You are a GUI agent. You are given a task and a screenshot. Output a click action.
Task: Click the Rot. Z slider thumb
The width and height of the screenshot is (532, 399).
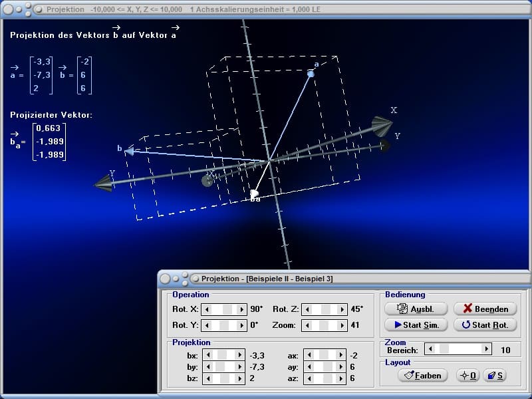pyautogui.click(x=326, y=309)
